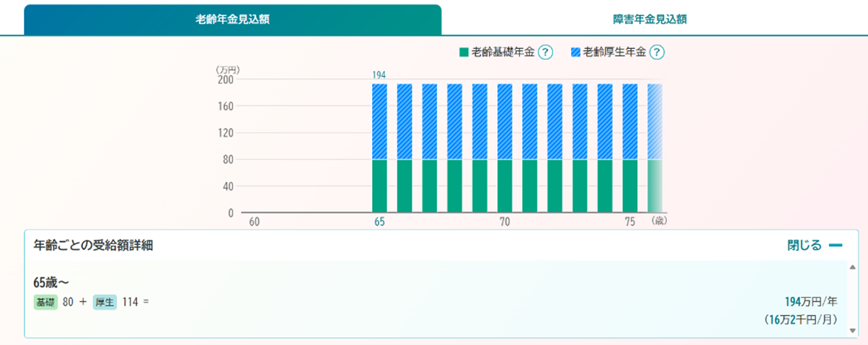Switch to the 老齢年金見込額 tab

pyautogui.click(x=232, y=19)
